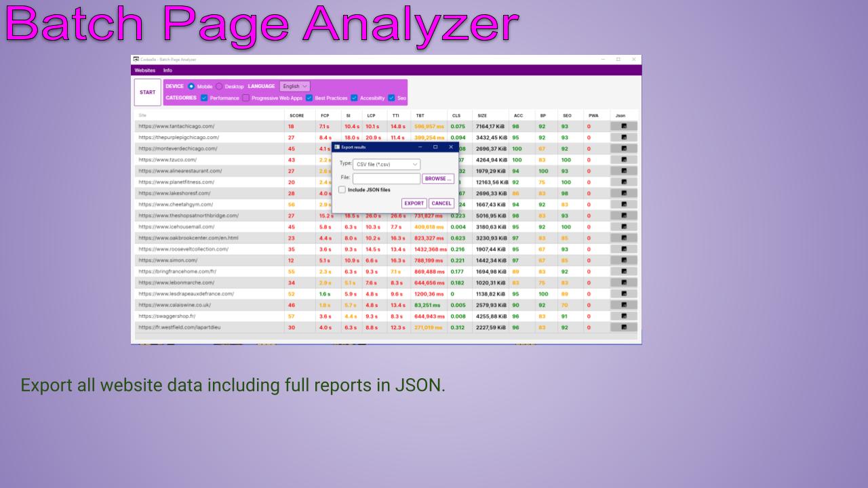The width and height of the screenshot is (868, 488).
Task: Open the English language dropdown
Action: coord(295,86)
